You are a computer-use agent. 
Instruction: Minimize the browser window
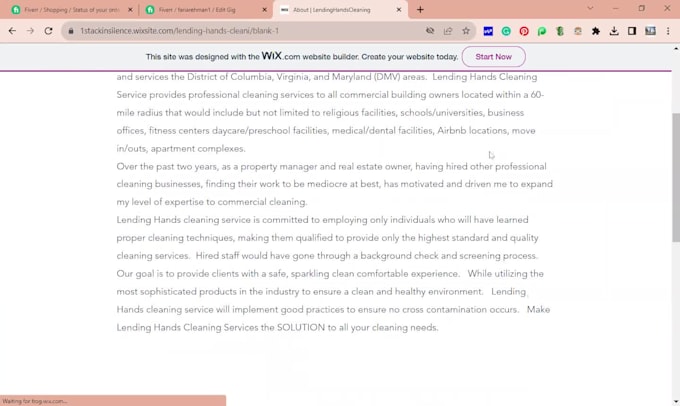[615, 8]
